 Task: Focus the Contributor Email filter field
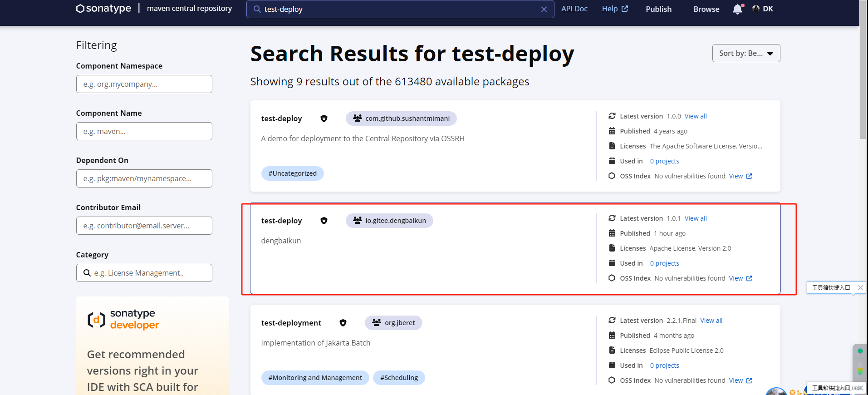click(144, 226)
